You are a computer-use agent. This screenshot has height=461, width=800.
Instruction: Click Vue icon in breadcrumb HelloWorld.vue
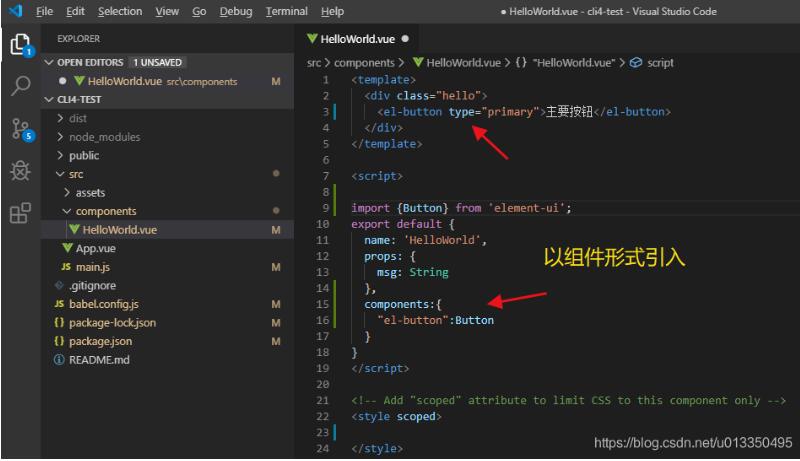click(418, 63)
